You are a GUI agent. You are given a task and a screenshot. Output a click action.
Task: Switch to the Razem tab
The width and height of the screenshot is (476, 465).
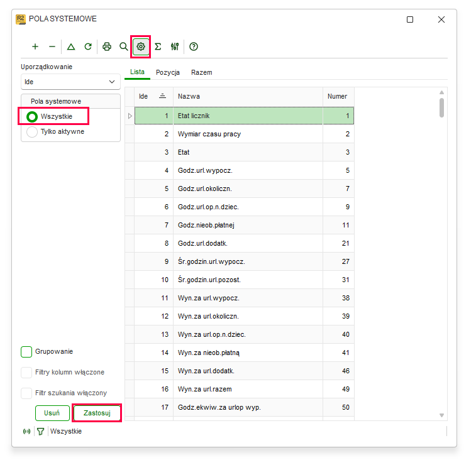(202, 73)
